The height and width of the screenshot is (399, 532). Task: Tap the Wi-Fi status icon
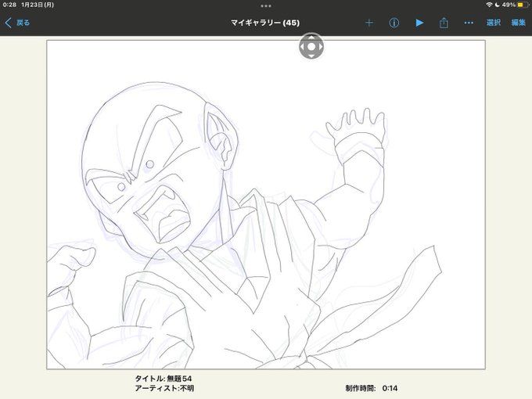(489, 5)
